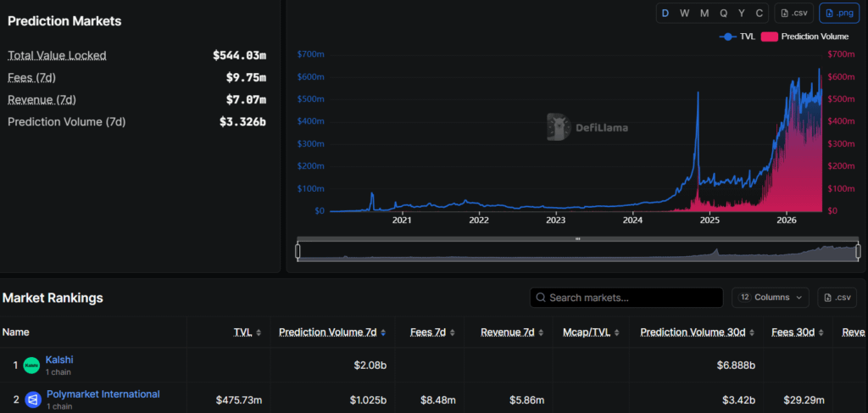The height and width of the screenshot is (413, 868).
Task: Download chart data as .csv
Action: tap(793, 14)
